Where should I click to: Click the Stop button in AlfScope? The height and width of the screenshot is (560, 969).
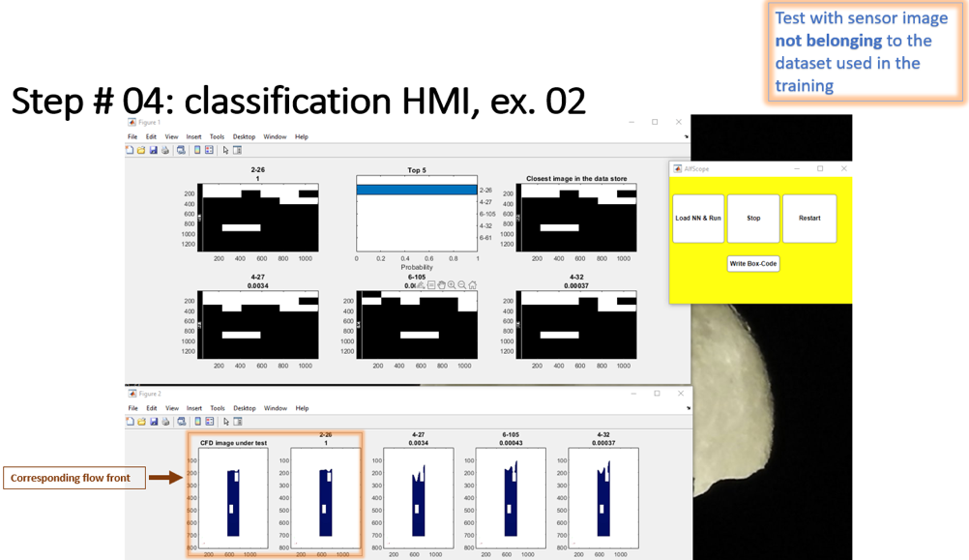pyautogui.click(x=753, y=219)
